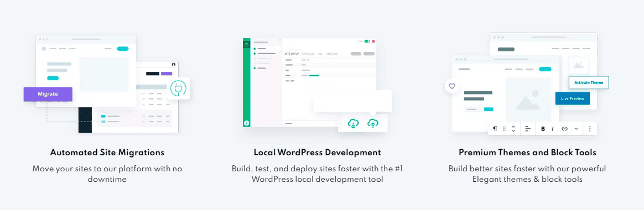Image resolution: width=644 pixels, height=210 pixels.
Task: Click the Activate Theme button
Action: (x=589, y=82)
